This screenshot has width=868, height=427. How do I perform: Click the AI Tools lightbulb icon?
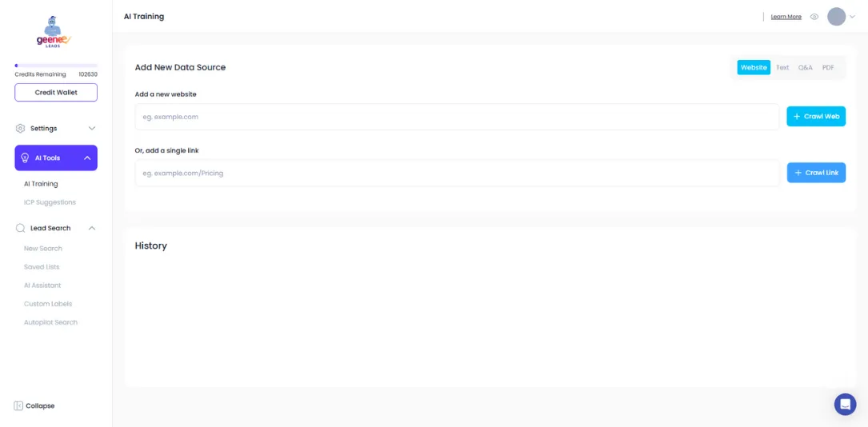click(25, 158)
